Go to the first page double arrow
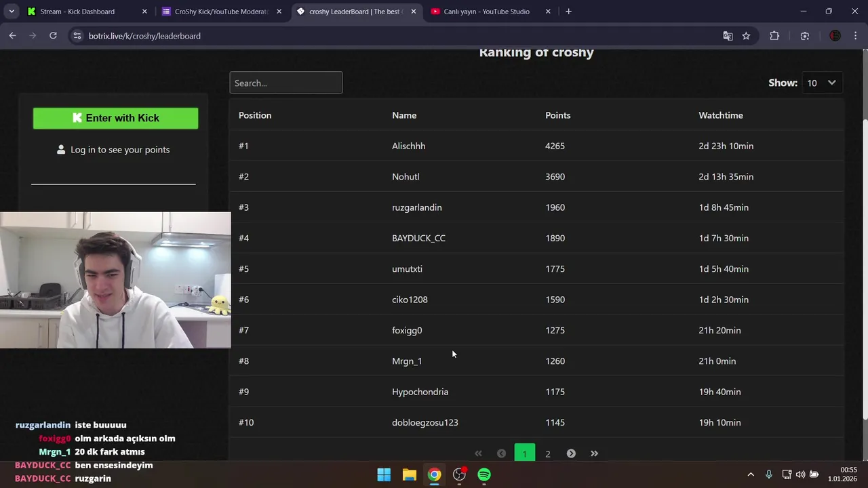Image resolution: width=868 pixels, height=488 pixels. pyautogui.click(x=478, y=453)
